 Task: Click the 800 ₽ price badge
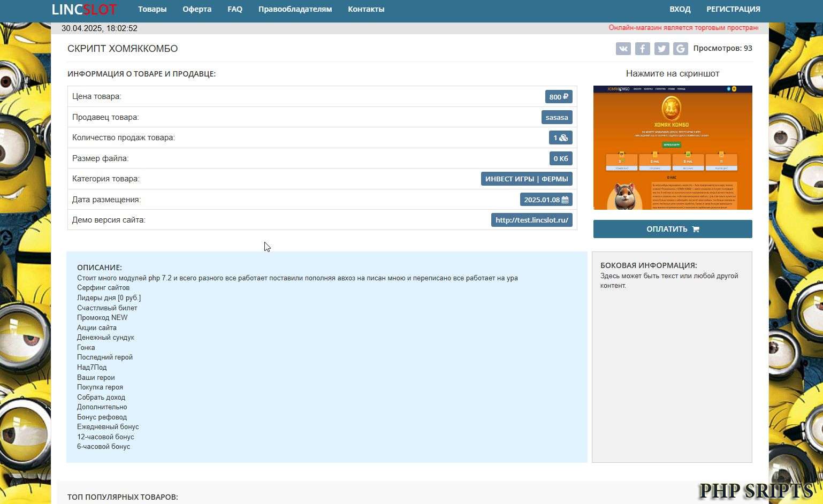point(558,97)
